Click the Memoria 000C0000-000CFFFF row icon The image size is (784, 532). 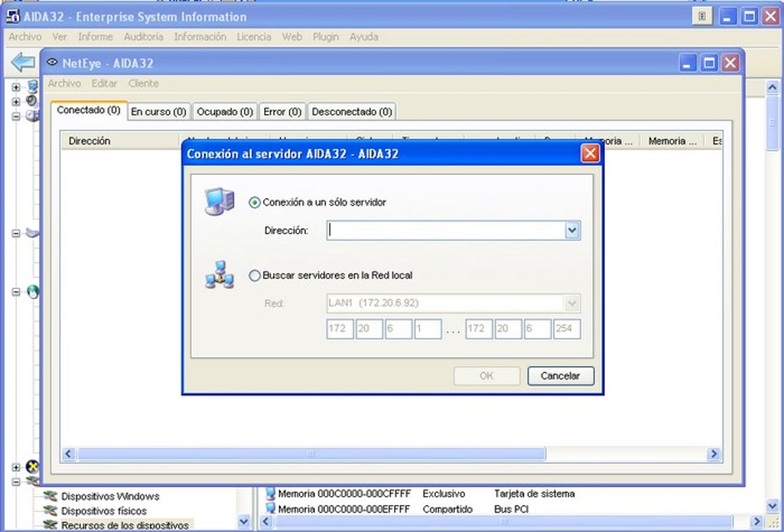click(x=271, y=494)
